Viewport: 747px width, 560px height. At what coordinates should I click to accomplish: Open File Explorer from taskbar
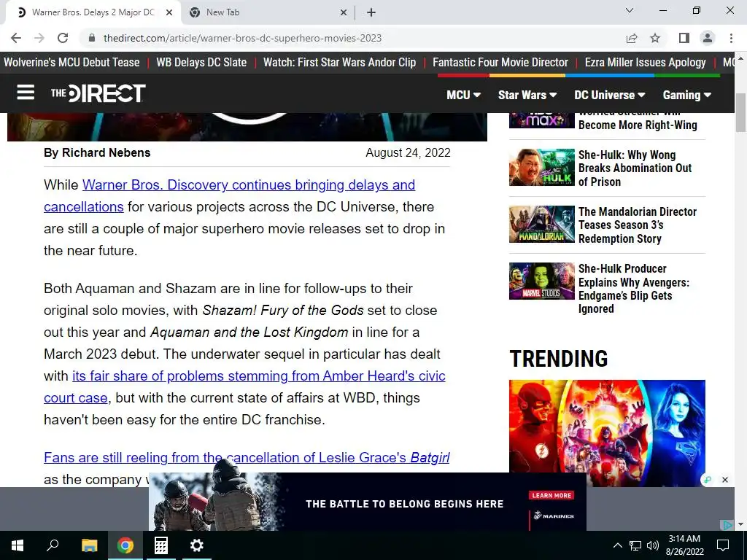pyautogui.click(x=89, y=545)
